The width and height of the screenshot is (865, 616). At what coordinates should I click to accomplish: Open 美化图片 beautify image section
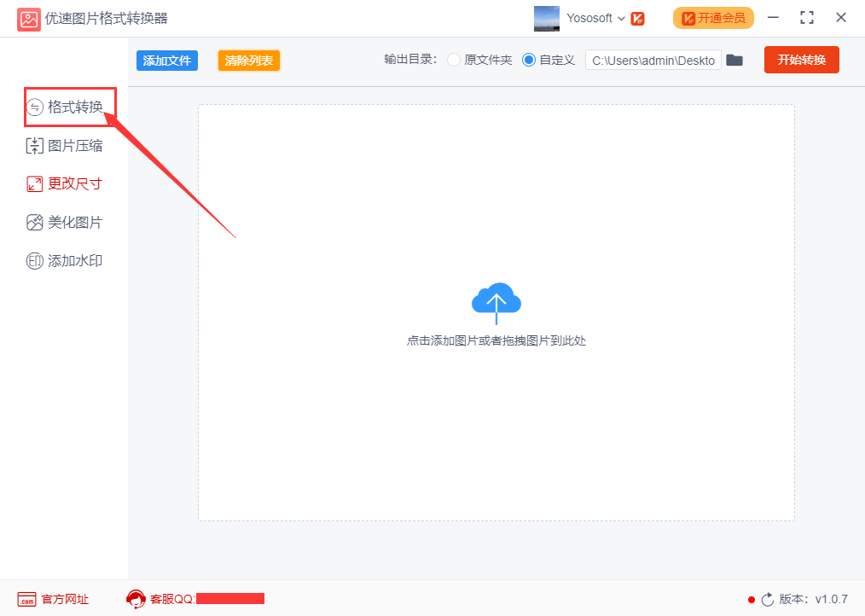coord(65,223)
